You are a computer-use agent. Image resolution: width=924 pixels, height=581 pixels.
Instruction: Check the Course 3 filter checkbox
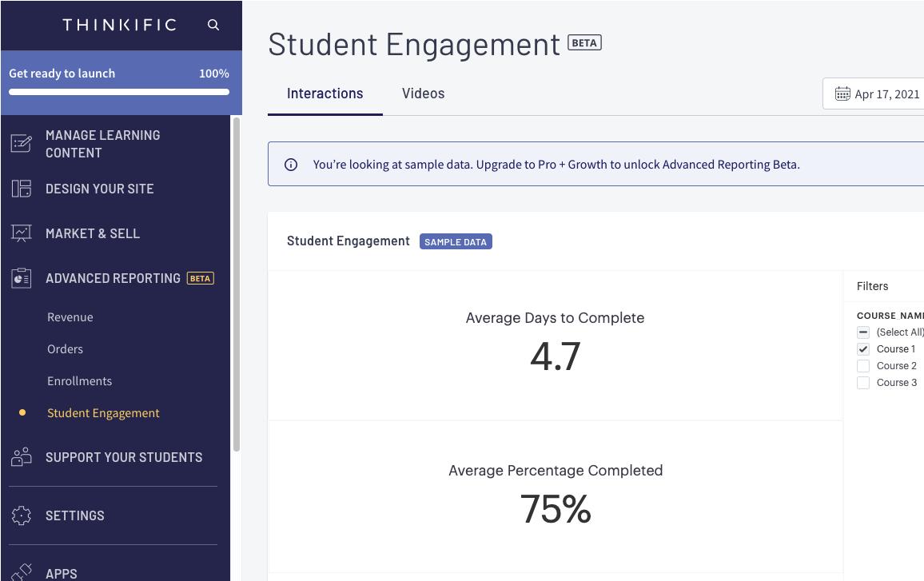[863, 383]
